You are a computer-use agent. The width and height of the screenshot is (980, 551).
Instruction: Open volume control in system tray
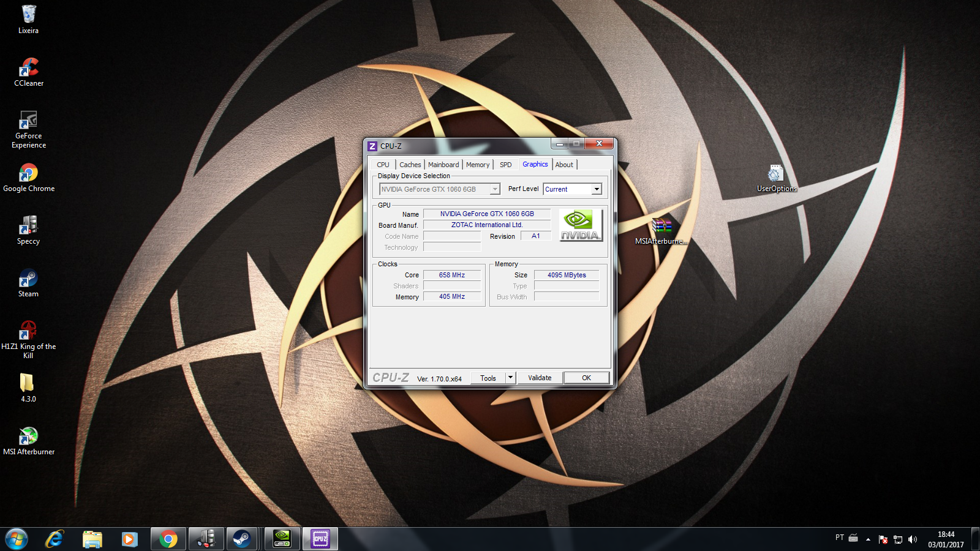click(913, 539)
